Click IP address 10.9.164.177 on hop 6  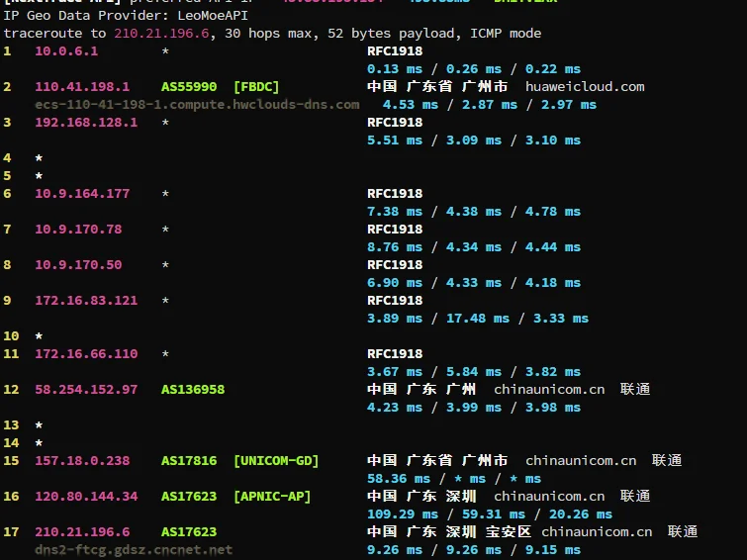[82, 194]
